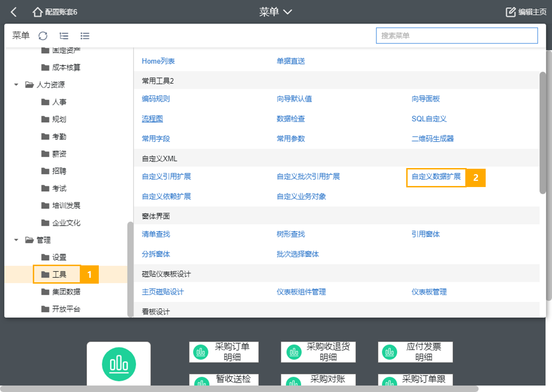Click the flat bullet list icon
The width and height of the screenshot is (552, 392).
85,36
